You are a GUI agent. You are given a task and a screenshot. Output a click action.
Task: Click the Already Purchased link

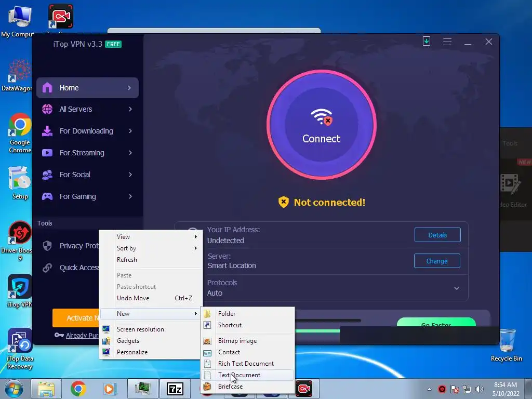[x=83, y=335]
